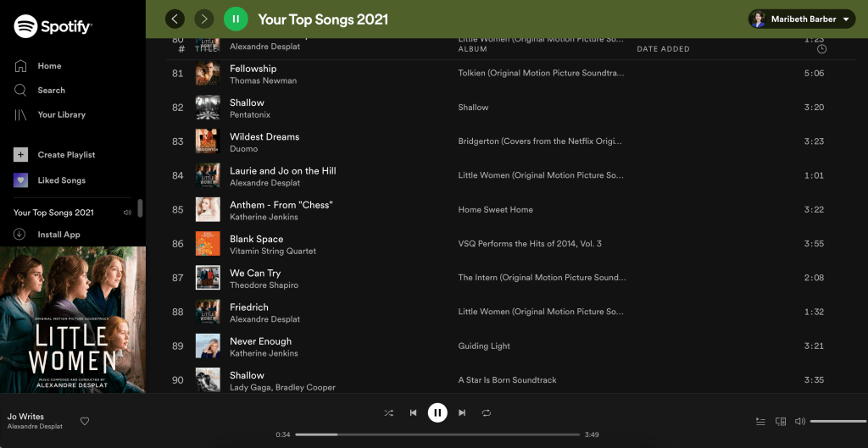The height and width of the screenshot is (448, 868).
Task: Navigate forward with the right chevron
Action: pyautogui.click(x=203, y=19)
